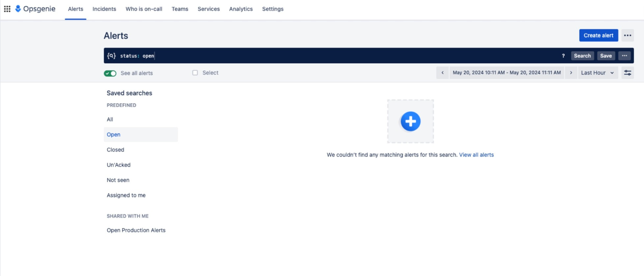Click the no matching alerts message
The image size is (644, 276).
click(392, 155)
